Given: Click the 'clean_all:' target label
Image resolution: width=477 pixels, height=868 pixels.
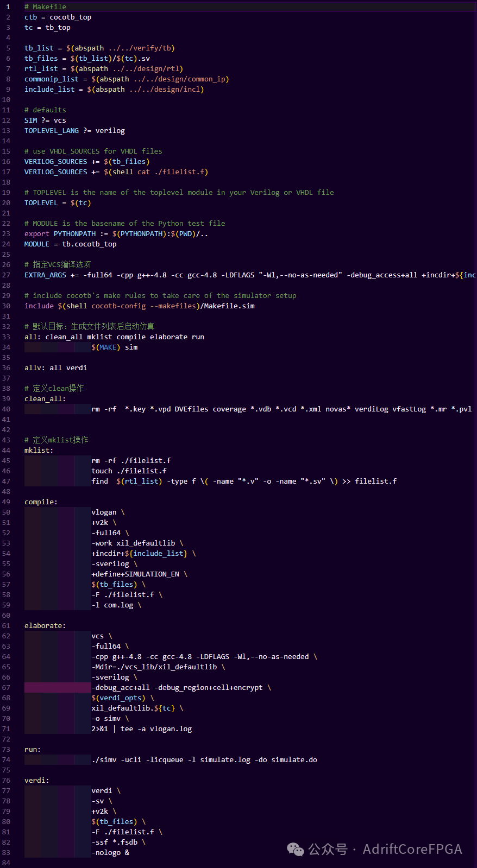Looking at the screenshot, I should click(45, 399).
